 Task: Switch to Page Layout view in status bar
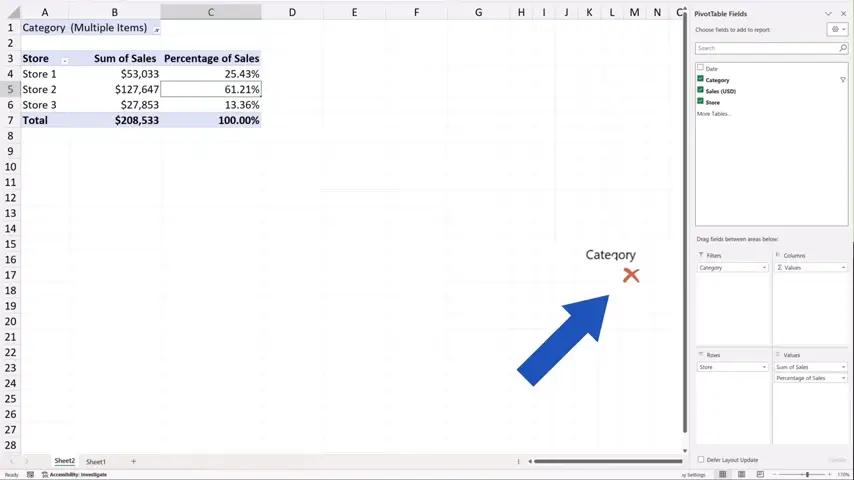[x=741, y=474]
